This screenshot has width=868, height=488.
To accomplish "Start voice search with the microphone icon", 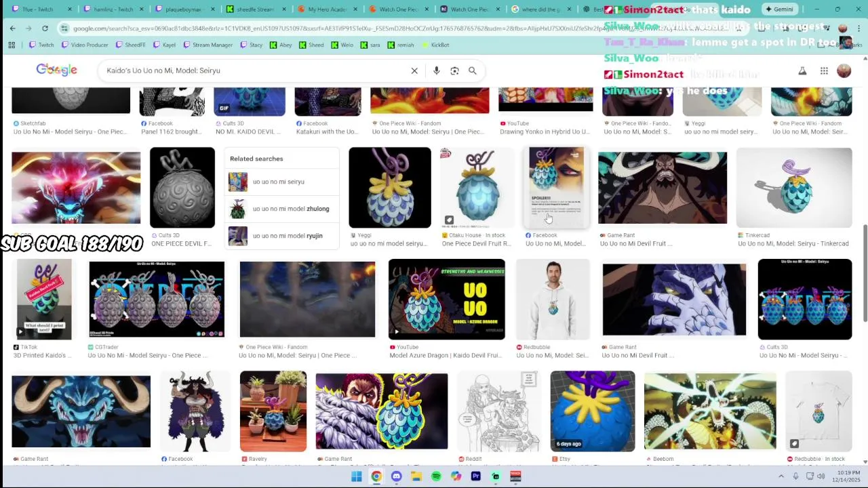I will point(436,70).
